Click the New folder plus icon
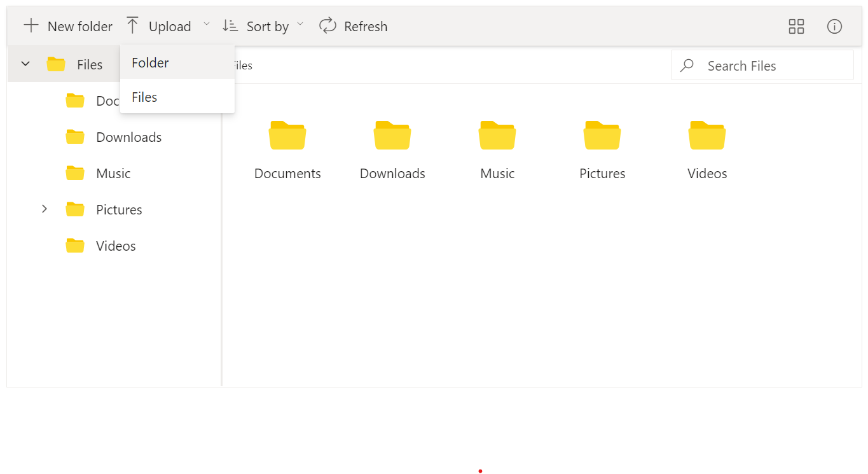The height and width of the screenshot is (474, 868). [x=31, y=26]
